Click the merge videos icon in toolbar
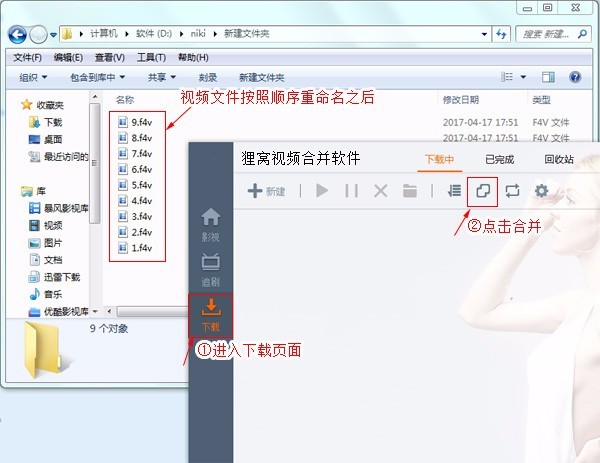Screen dimensions: 600x463 click(x=483, y=191)
